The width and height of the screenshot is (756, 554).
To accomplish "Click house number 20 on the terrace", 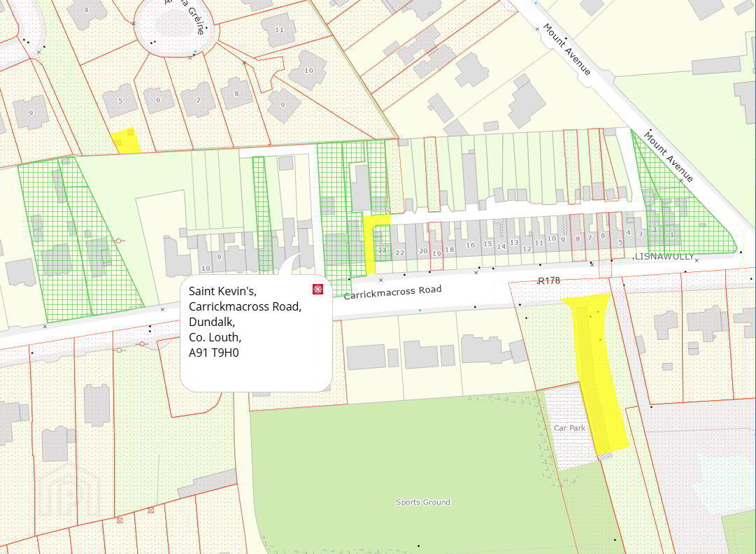I will coord(423,251).
